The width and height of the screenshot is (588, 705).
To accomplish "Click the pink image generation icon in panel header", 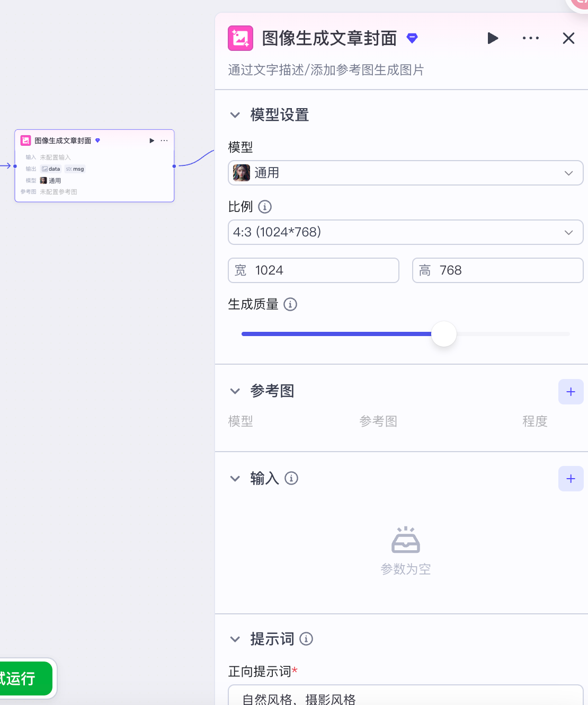I will (240, 38).
